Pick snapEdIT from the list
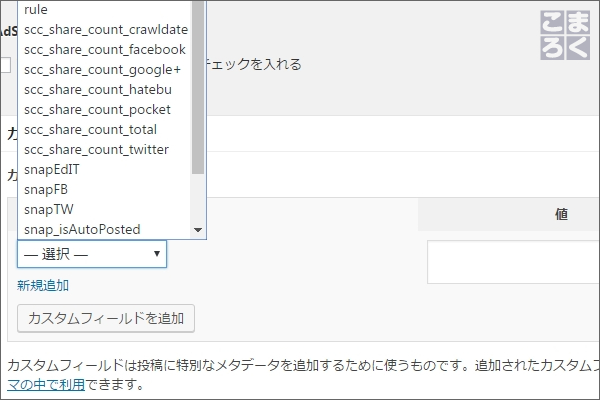600x400 pixels. click(x=104, y=169)
